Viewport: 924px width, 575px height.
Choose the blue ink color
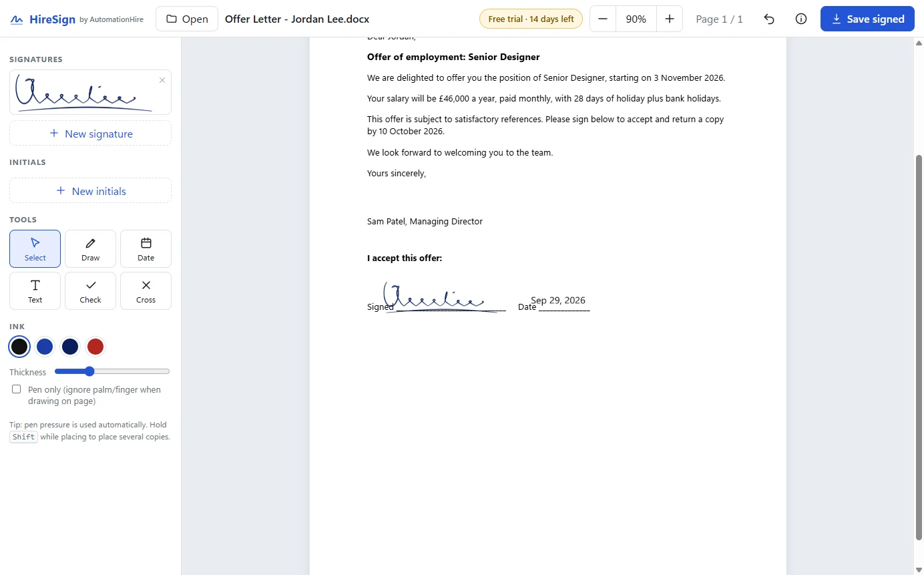click(45, 347)
